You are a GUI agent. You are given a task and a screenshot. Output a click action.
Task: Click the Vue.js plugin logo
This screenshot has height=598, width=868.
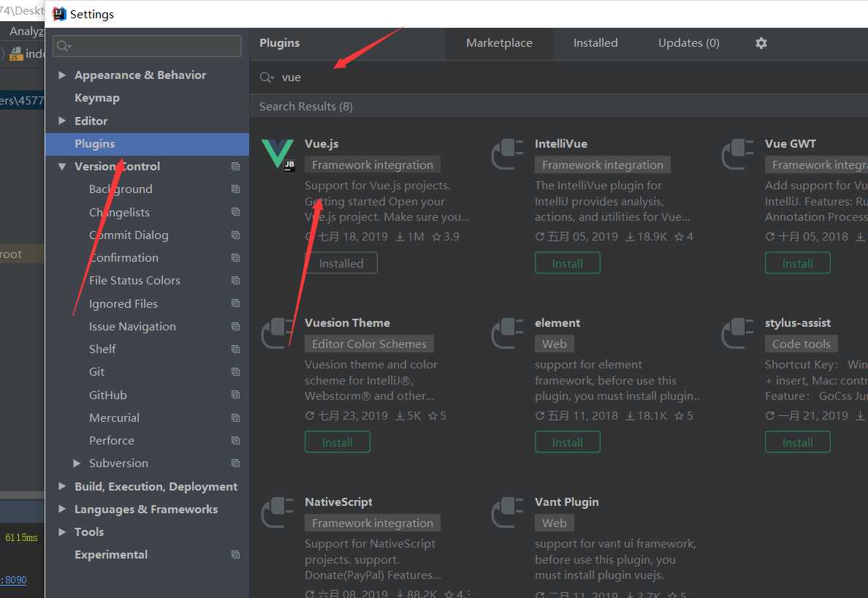click(278, 155)
